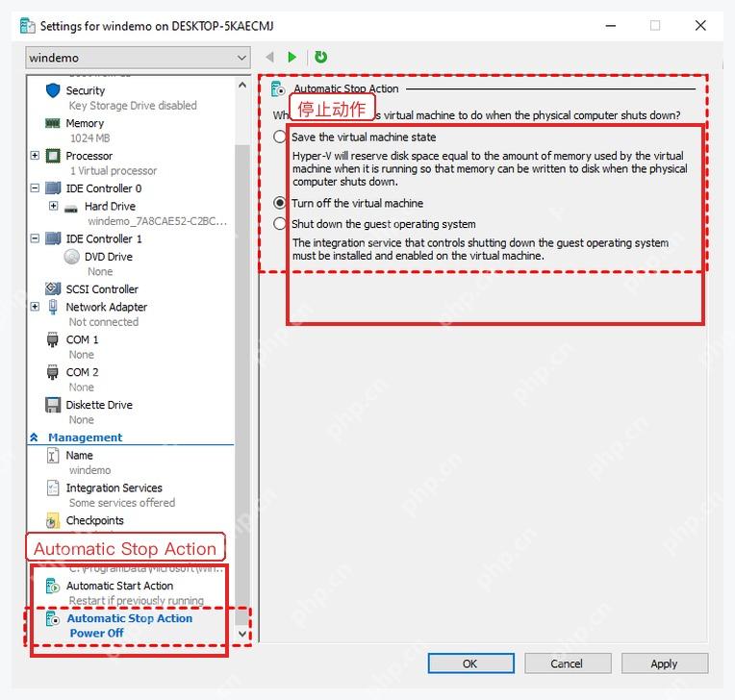The width and height of the screenshot is (735, 700).
Task: Click the 'Key Storage Drive disabled' text
Action: 133,106
